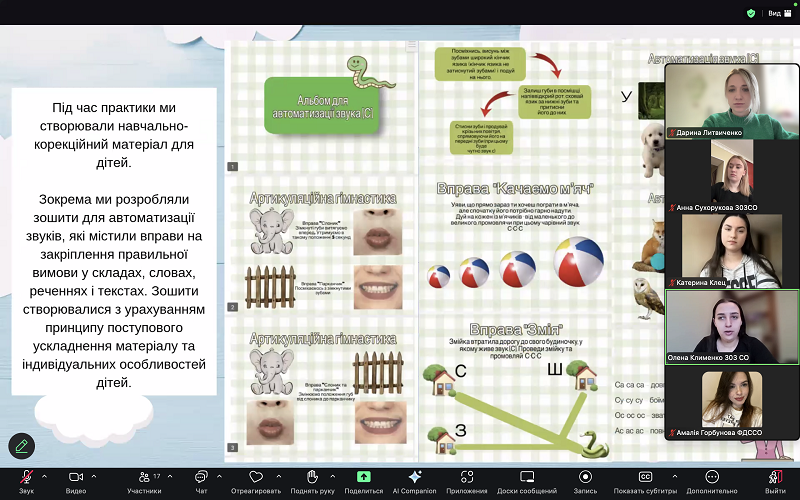Click the Выйти leave meeting button

click(x=775, y=478)
